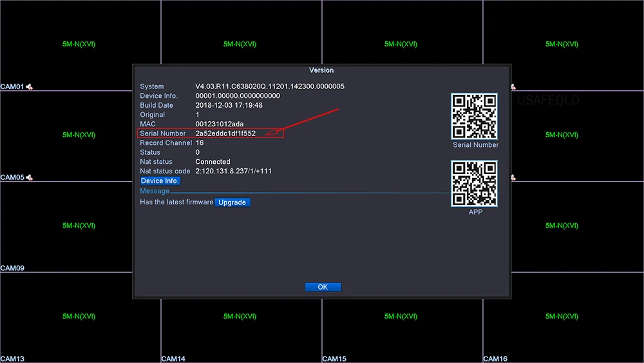Image resolution: width=644 pixels, height=363 pixels.
Task: Click the CAM13 channel label
Action: tap(12, 359)
